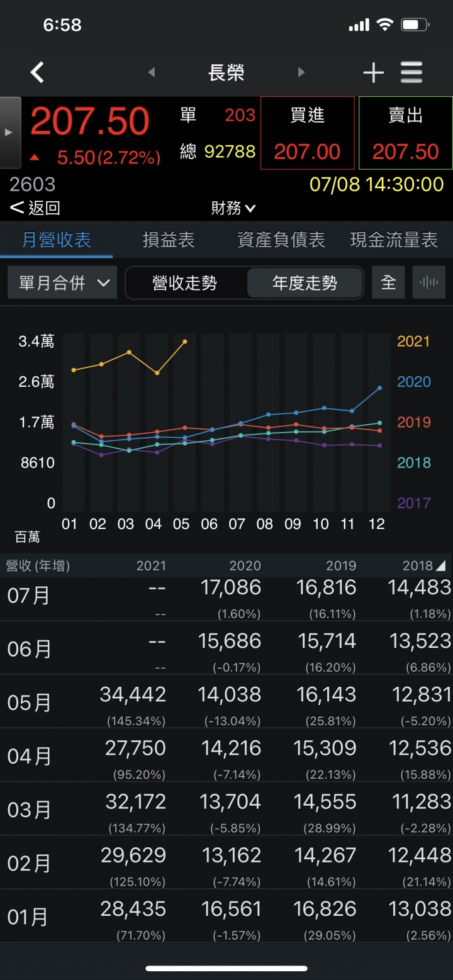
Task: Tap the 2020 column header
Action: click(245, 565)
